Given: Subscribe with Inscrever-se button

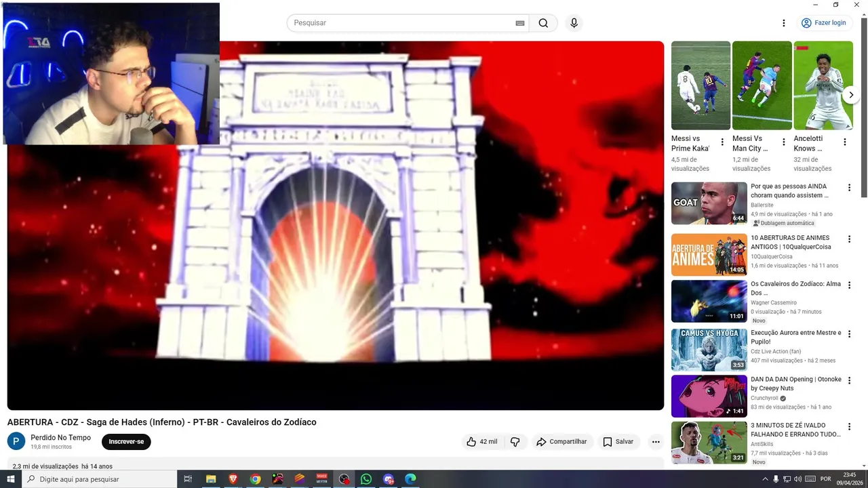Looking at the screenshot, I should (x=126, y=442).
